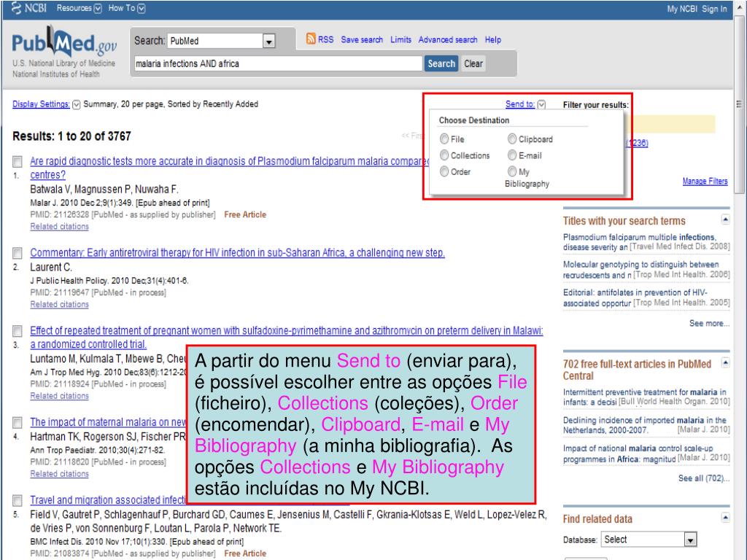Click the Results 1 to 20 of 3767 heading
The width and height of the screenshot is (747, 560).
[x=71, y=136]
